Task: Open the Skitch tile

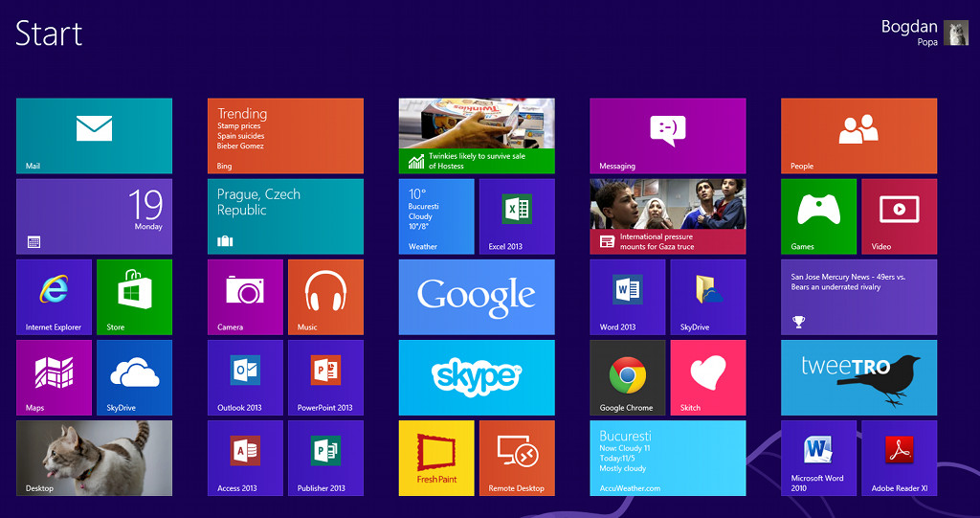Action: [708, 378]
